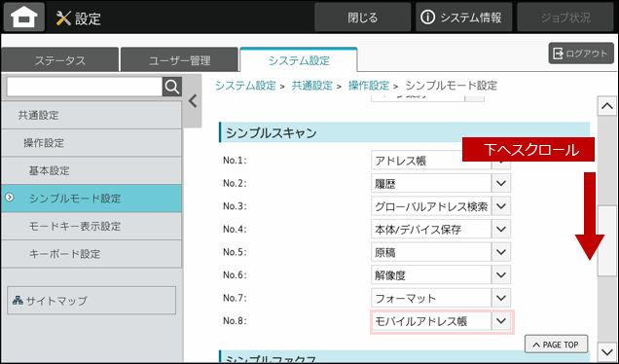Viewport: 619px width, 364px height.
Task: Click the 設定 title with wrench icon
Action: (x=79, y=18)
